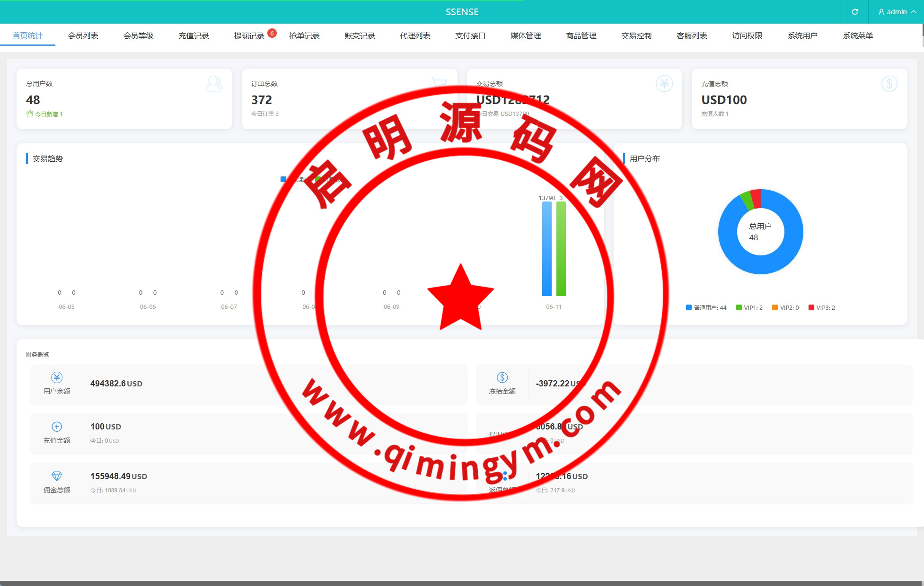This screenshot has width=924, height=586.
Task: Click the dollar icon on recharge total card
Action: (889, 84)
